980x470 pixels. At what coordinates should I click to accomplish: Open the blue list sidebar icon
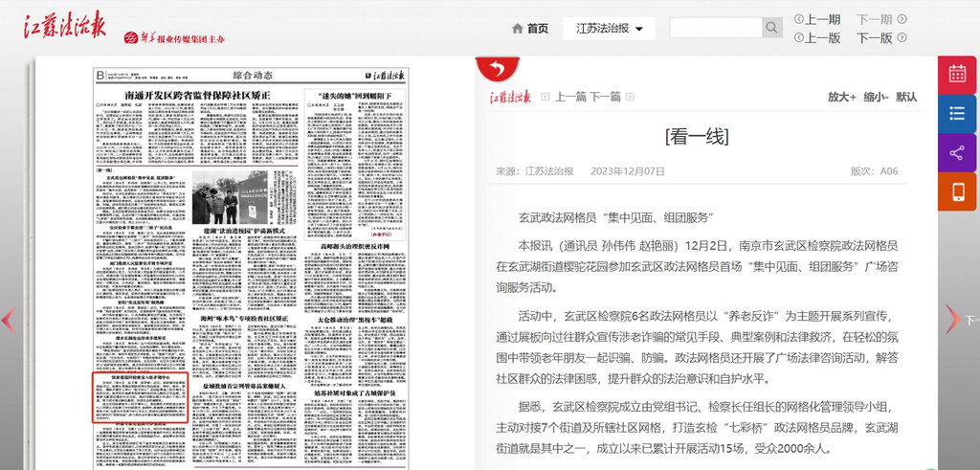(x=957, y=114)
